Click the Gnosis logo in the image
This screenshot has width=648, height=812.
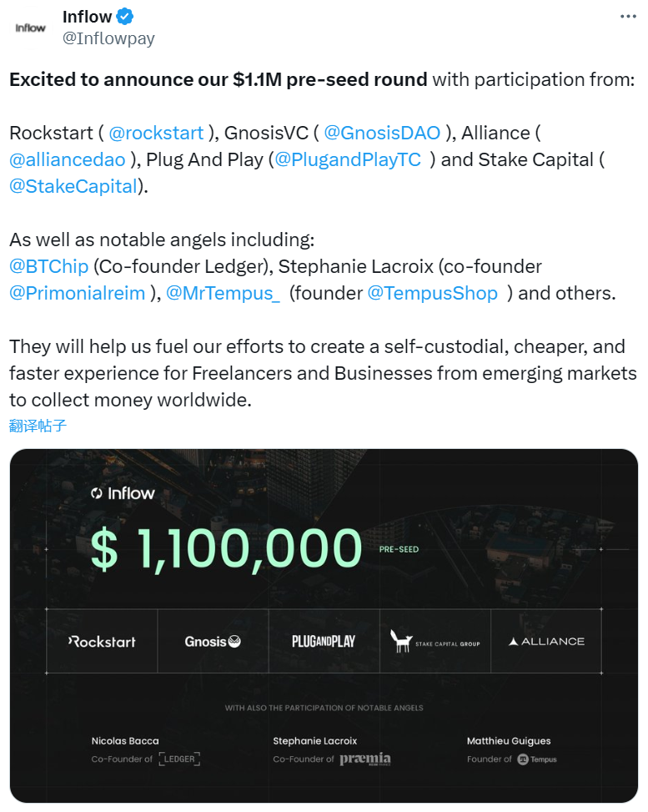point(213,641)
